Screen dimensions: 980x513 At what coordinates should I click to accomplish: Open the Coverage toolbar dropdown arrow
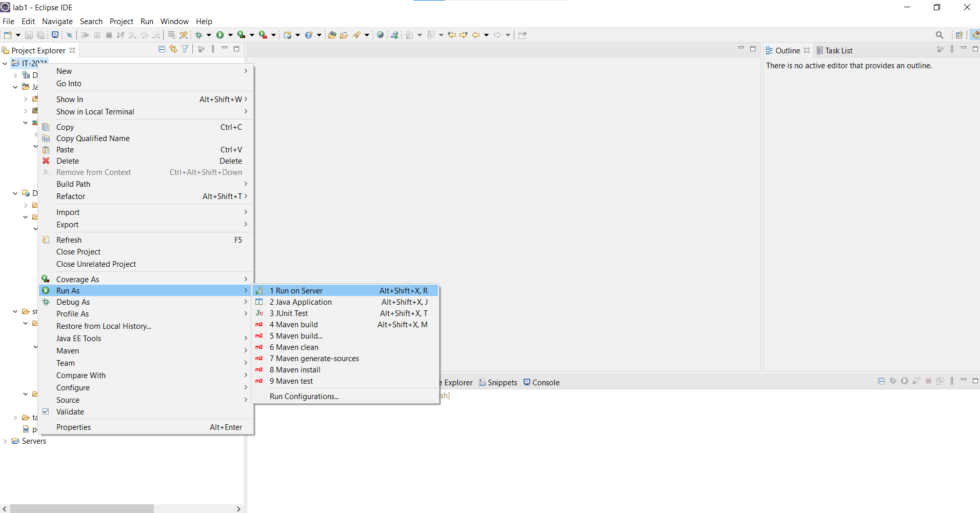pyautogui.click(x=252, y=35)
